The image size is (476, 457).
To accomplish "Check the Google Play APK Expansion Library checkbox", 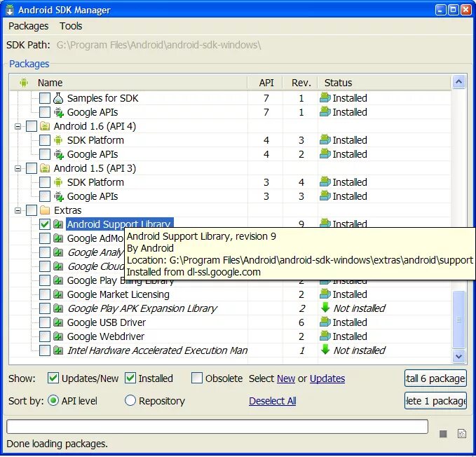I will tap(45, 308).
